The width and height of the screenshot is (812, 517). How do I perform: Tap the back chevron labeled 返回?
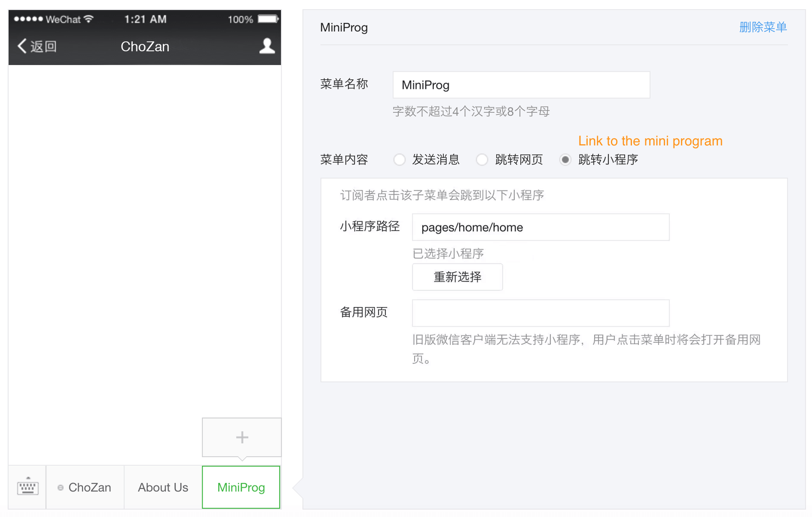(x=37, y=46)
